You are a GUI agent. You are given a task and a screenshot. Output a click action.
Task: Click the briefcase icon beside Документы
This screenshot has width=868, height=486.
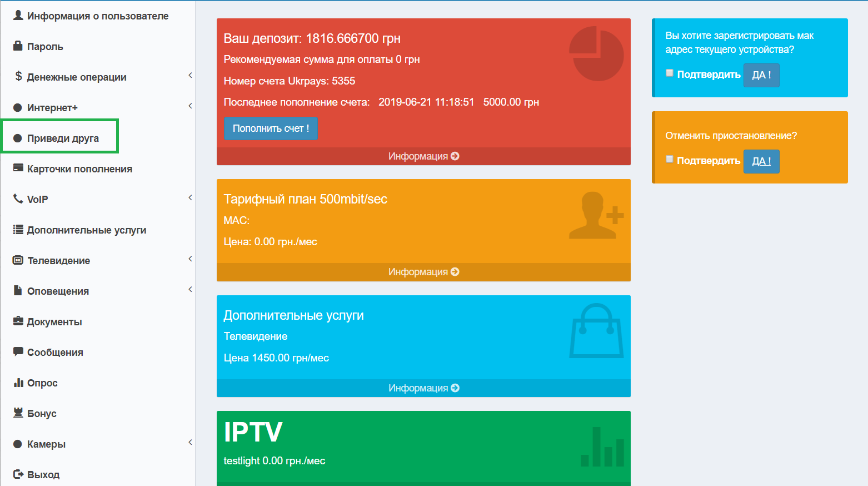pos(18,321)
